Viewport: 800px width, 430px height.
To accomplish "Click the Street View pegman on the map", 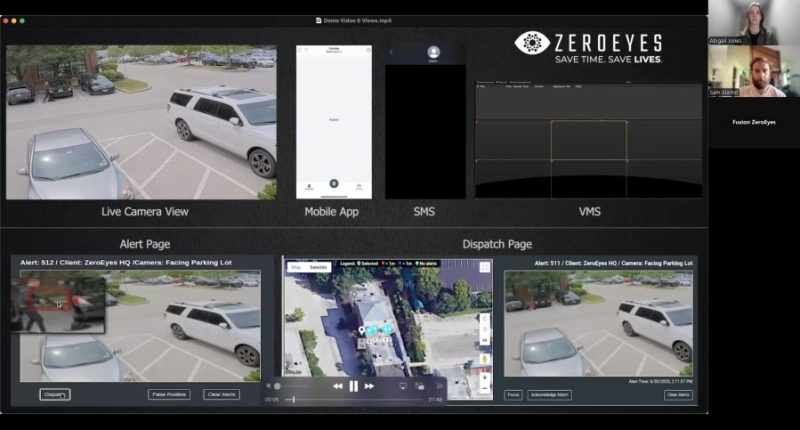I will click(485, 359).
